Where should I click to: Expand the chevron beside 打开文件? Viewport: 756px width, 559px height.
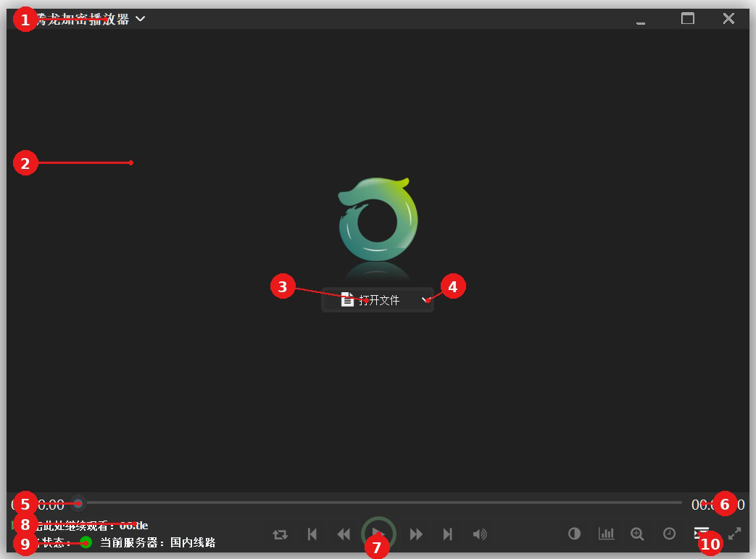click(425, 300)
